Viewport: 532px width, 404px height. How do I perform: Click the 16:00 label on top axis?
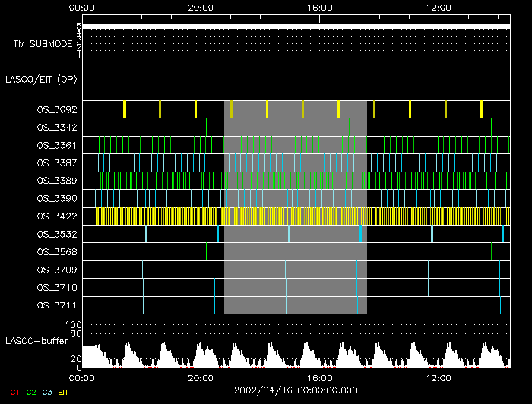320,7
